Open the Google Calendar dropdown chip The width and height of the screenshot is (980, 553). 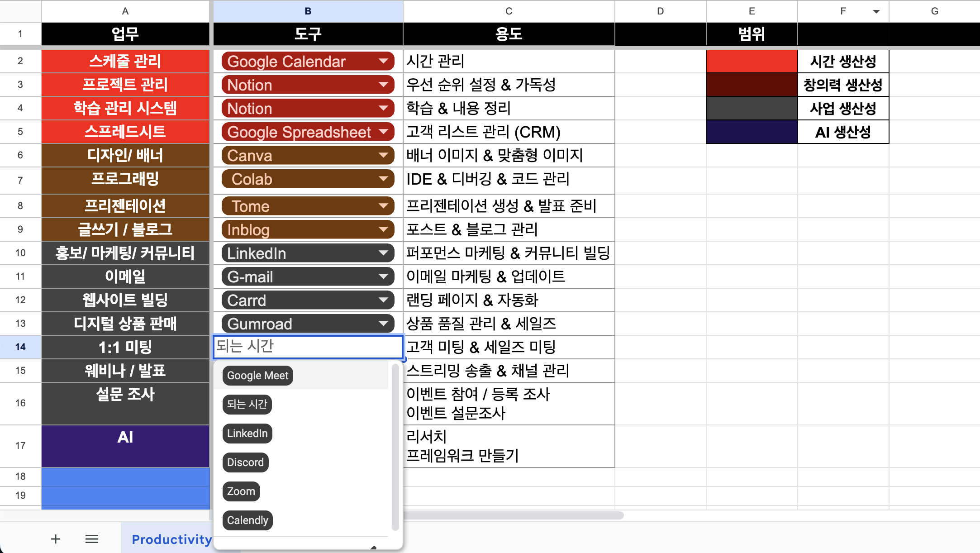(x=308, y=61)
